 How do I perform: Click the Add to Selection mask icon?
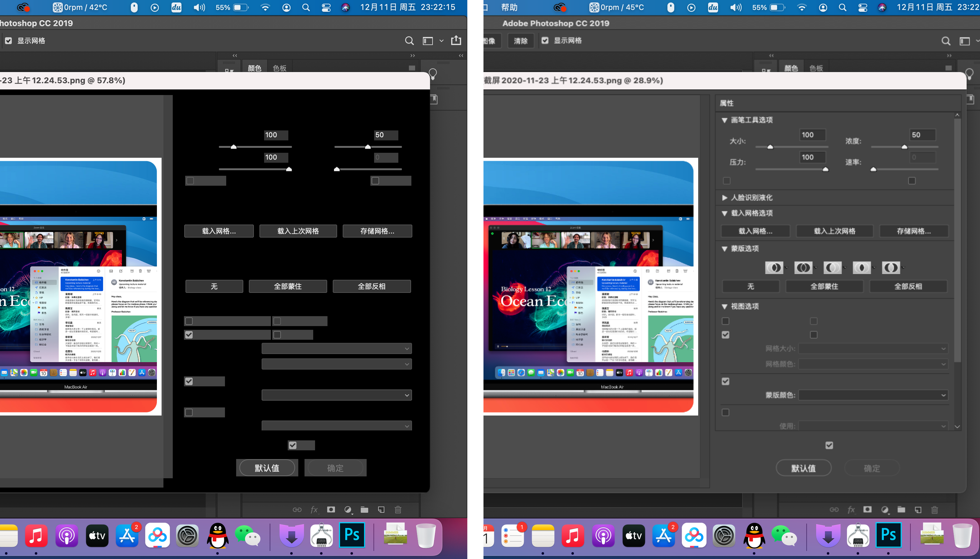coord(803,268)
